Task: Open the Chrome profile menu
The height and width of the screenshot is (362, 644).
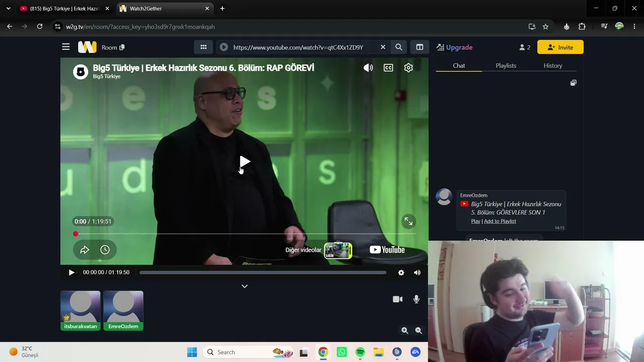Action: [619, 27]
